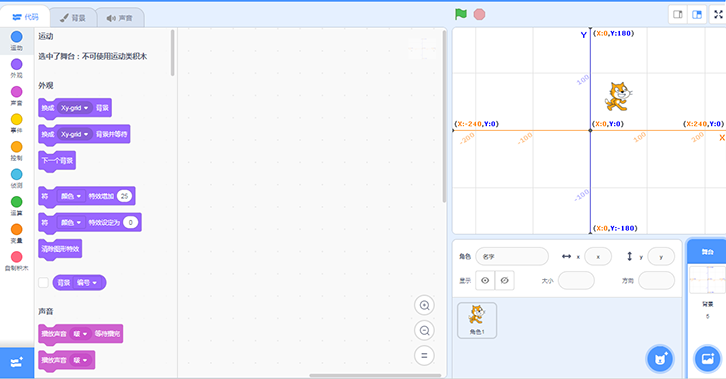Select the 角色1 cat sprite thumbnail
Viewport: 726px width, 379px height.
tap(477, 320)
